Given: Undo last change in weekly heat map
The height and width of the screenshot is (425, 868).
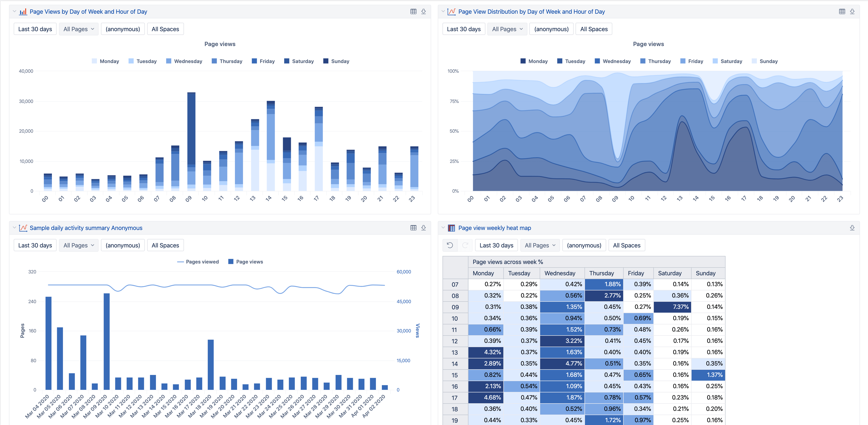Looking at the screenshot, I should [450, 245].
